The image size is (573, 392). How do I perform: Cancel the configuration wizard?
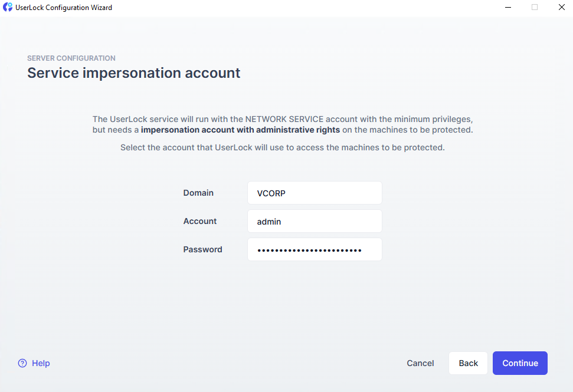(x=420, y=363)
